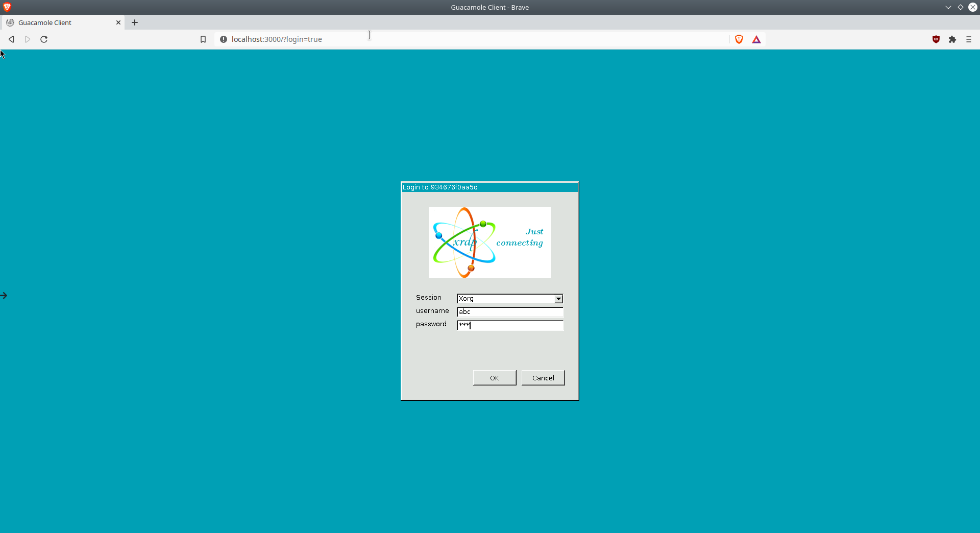Expand the Session Xorg dropdown arrow
This screenshot has width=980, height=533.
pos(558,299)
